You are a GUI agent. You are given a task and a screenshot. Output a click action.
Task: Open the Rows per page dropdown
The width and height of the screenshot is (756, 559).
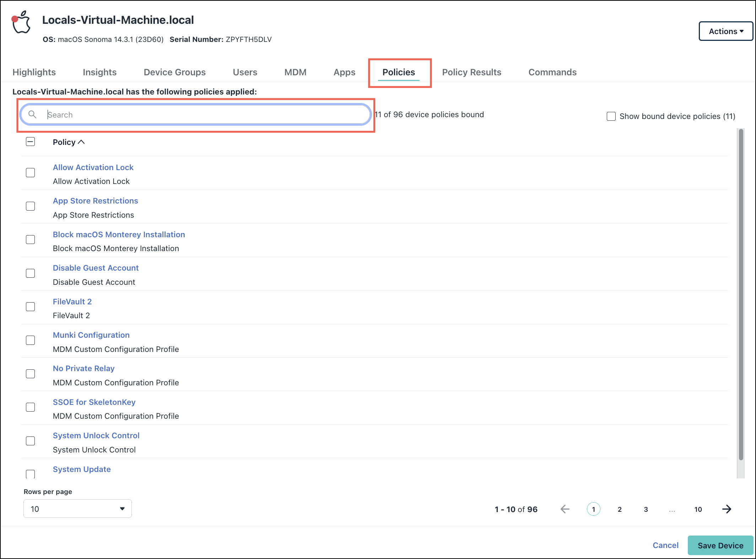(x=77, y=509)
